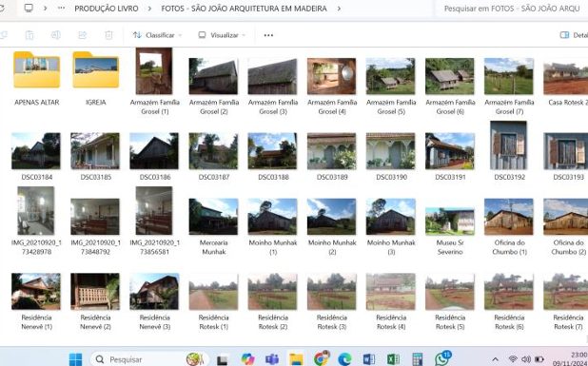Select the IGREJA folder
This screenshot has height=366, width=588.
(x=96, y=78)
